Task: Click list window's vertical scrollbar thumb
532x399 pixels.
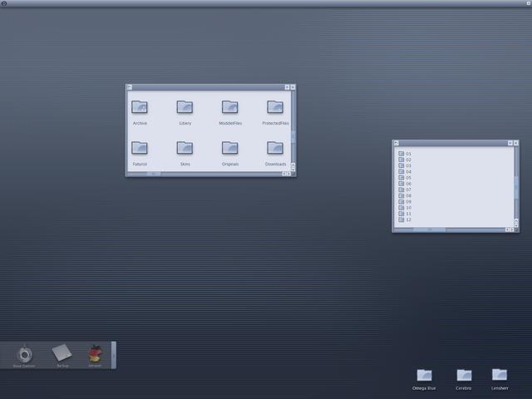Action: click(516, 187)
